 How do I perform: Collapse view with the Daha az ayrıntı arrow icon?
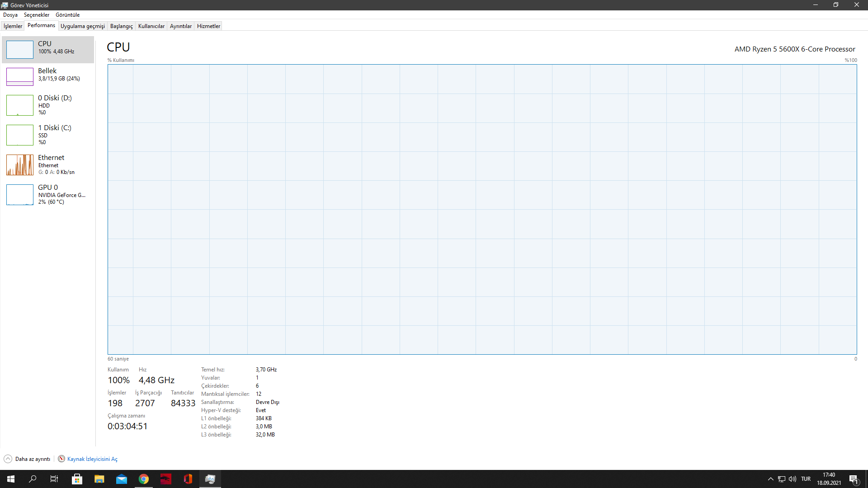click(8, 459)
